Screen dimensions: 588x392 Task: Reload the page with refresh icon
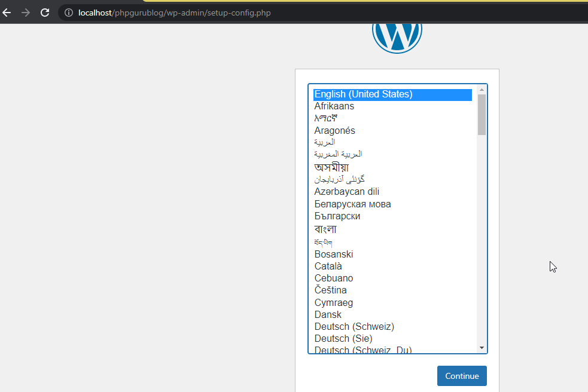point(45,13)
